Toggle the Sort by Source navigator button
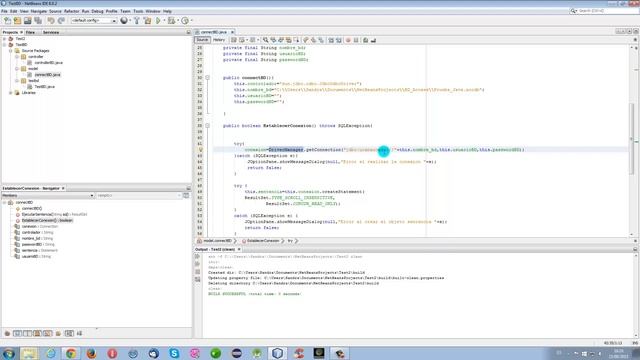This screenshot has height=360, width=640. point(79,333)
